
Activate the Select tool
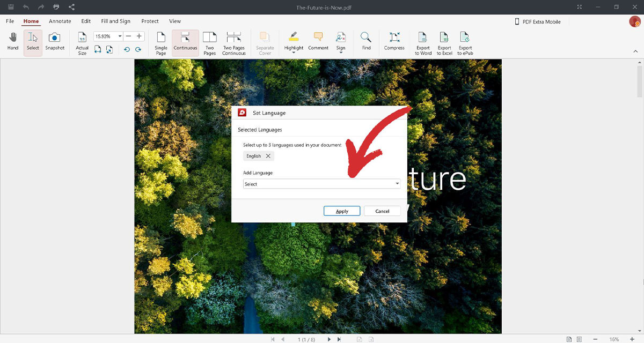coord(33,43)
